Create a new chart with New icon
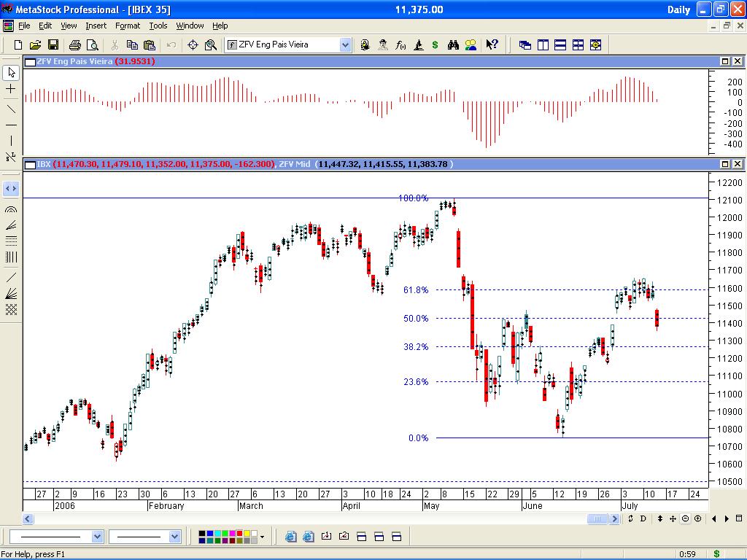Image resolution: width=747 pixels, height=560 pixels. click(x=18, y=44)
